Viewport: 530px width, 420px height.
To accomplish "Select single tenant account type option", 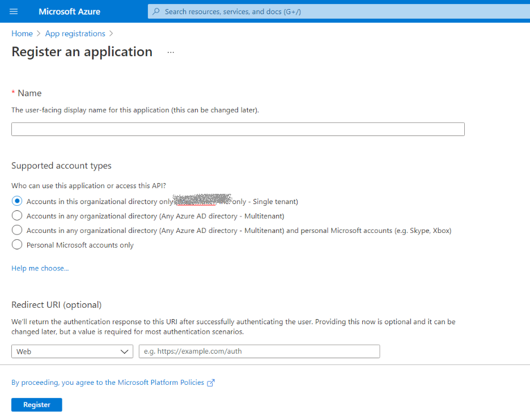I will point(17,201).
